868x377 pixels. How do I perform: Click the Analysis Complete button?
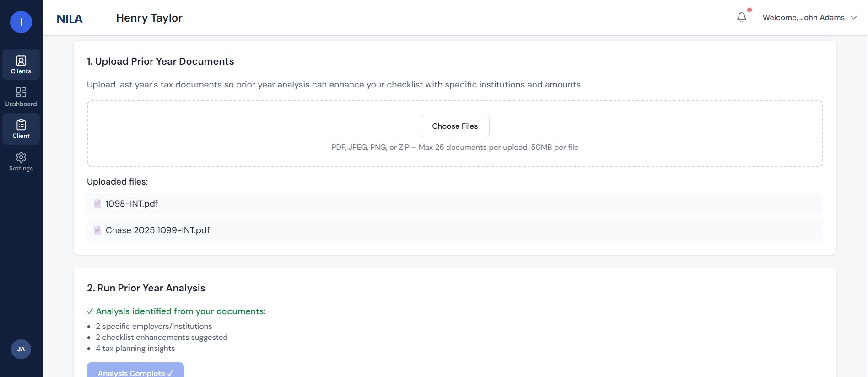pyautogui.click(x=135, y=370)
